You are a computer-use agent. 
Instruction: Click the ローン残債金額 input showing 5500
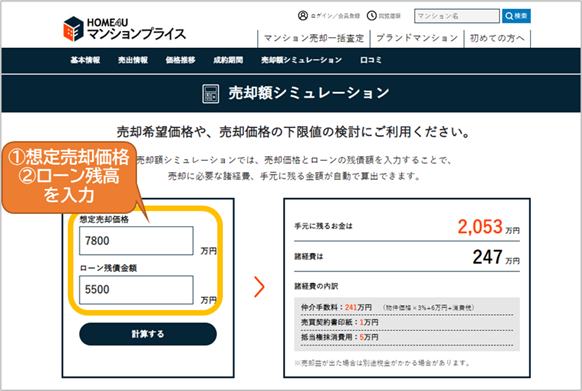pyautogui.click(x=136, y=290)
